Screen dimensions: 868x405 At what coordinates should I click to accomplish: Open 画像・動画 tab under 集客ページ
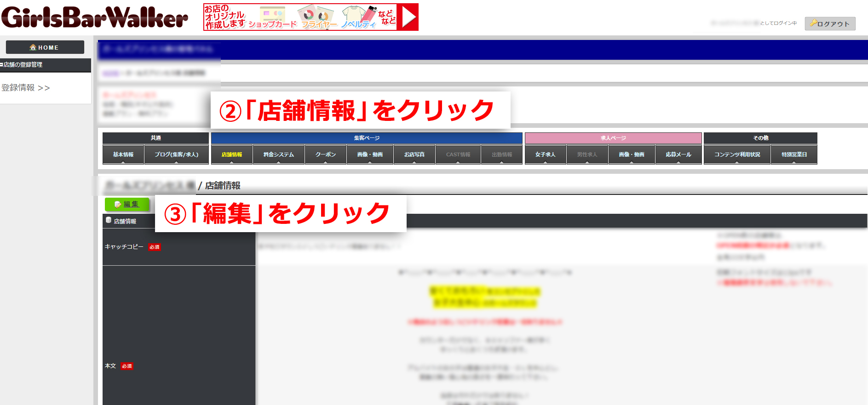coord(370,154)
